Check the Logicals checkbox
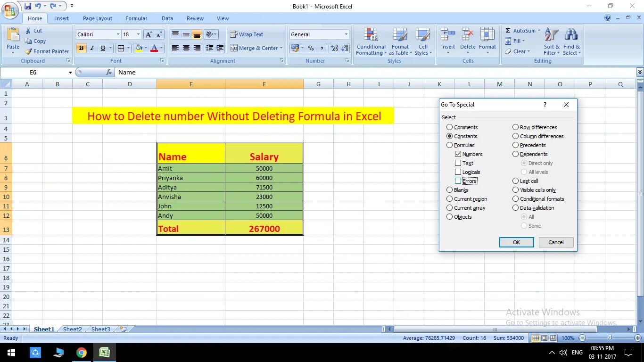This screenshot has width=644, height=362. pos(458,172)
